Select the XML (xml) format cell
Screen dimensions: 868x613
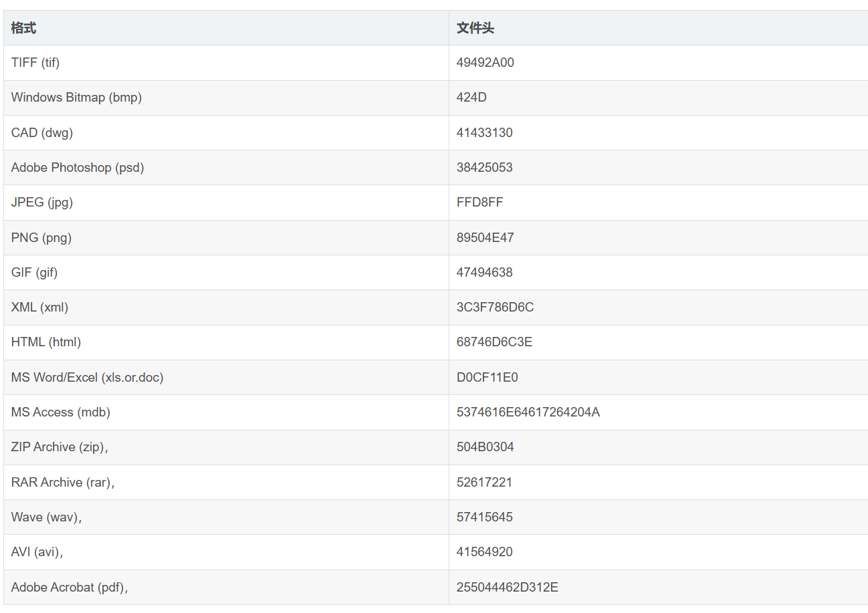coord(39,308)
